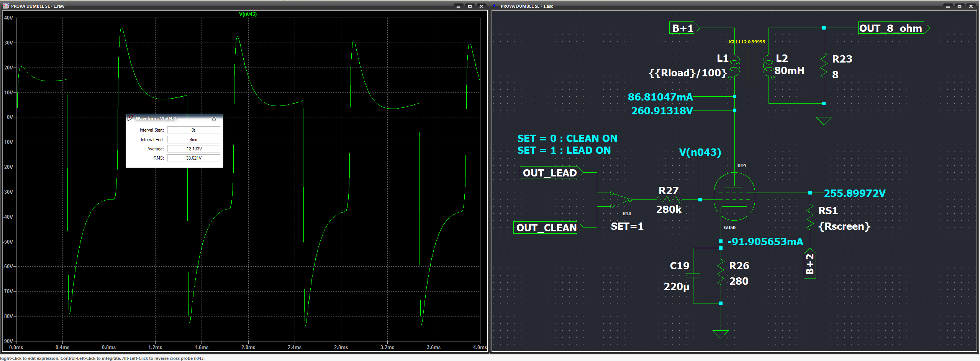The width and height of the screenshot is (980, 361).
Task: Select the L2 80mH inductor symbol
Action: 768,67
